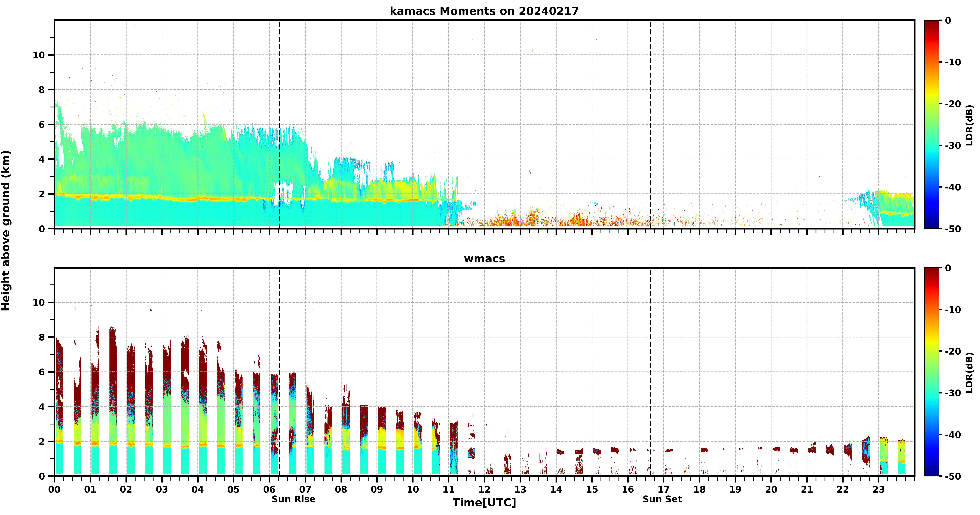
Task: Click the sunset dashed line in the kamacs plot
Action: tap(651, 124)
